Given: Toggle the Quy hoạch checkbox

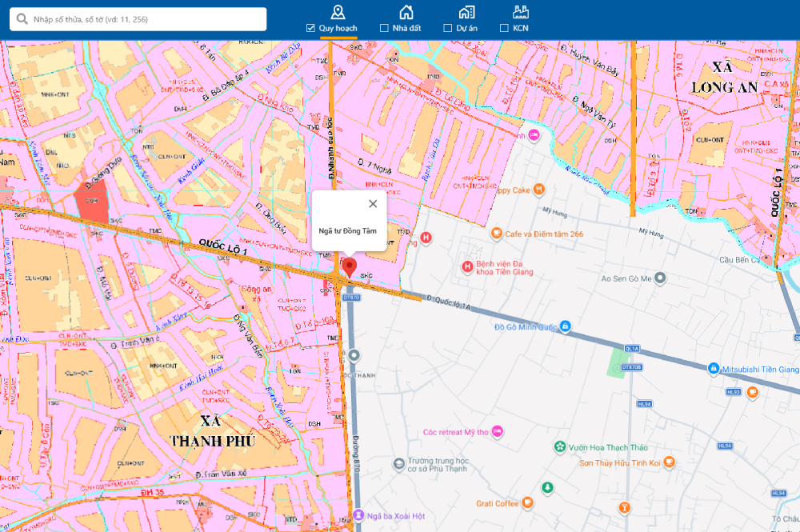Looking at the screenshot, I should 310,28.
